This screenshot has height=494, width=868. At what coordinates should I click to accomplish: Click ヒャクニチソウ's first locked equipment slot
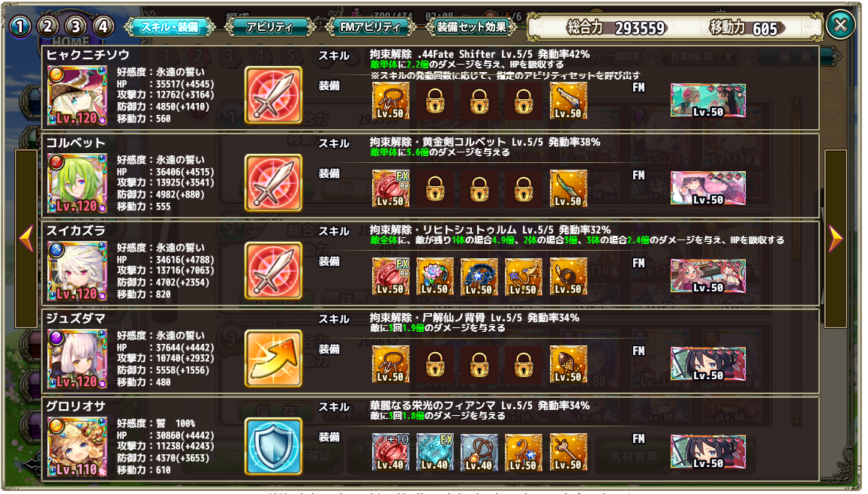434,101
